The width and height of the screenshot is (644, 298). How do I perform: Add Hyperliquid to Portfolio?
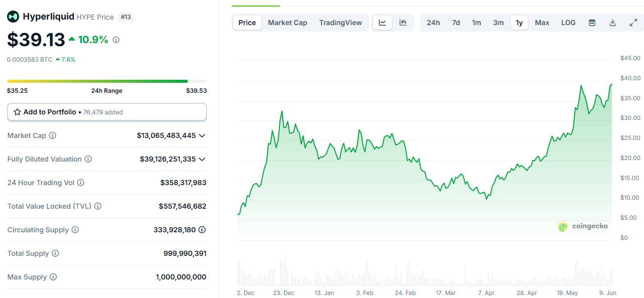tap(107, 112)
